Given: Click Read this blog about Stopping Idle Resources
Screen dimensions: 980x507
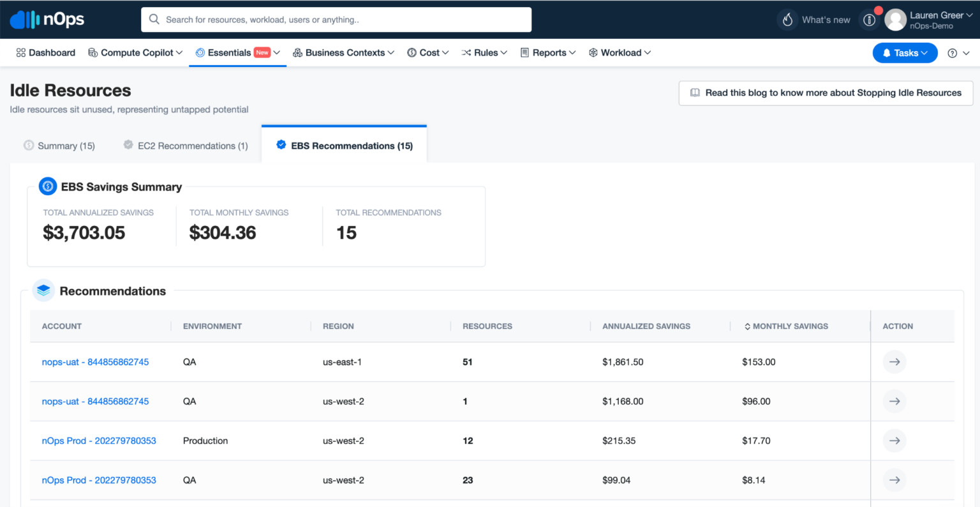Looking at the screenshot, I should point(826,93).
